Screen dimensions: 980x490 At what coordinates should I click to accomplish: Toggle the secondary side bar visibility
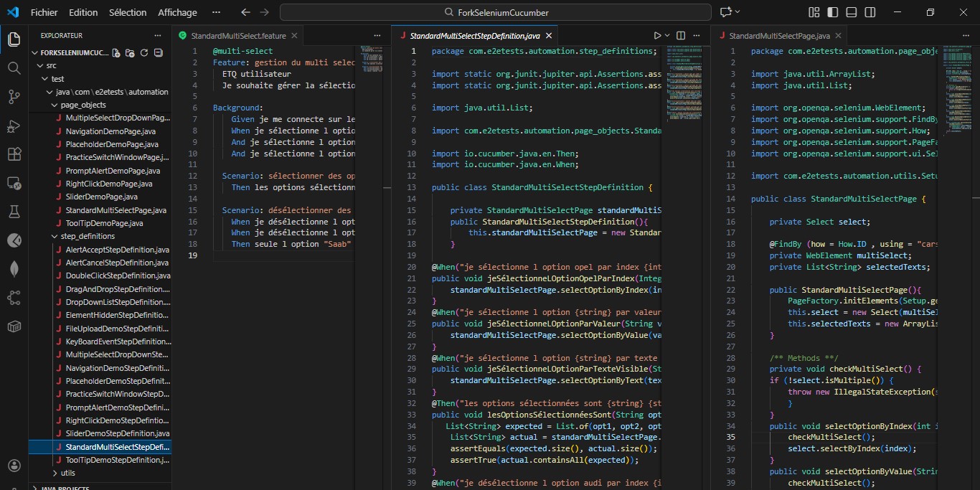tap(870, 12)
